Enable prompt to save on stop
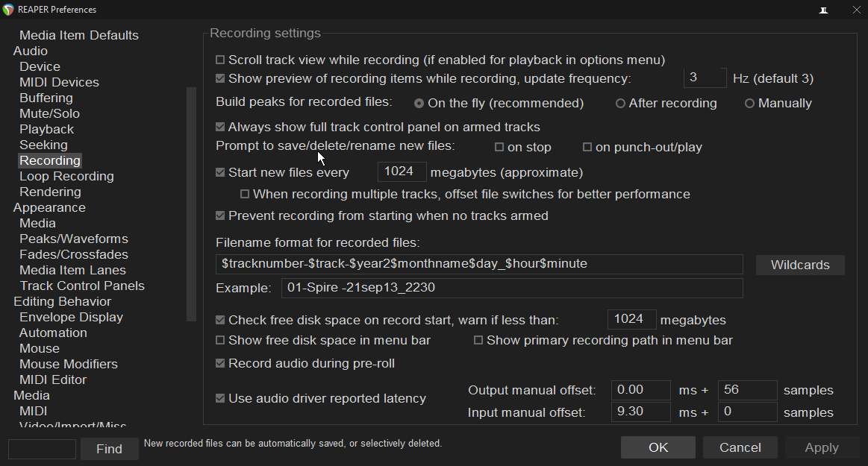The width and height of the screenshot is (868, 466). click(499, 148)
